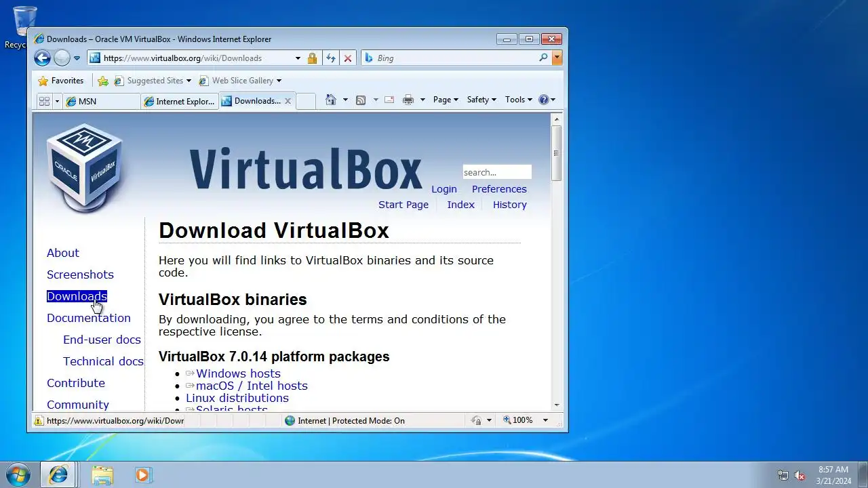Click the Linux distributions link
This screenshot has width=868, height=488.
(237, 398)
